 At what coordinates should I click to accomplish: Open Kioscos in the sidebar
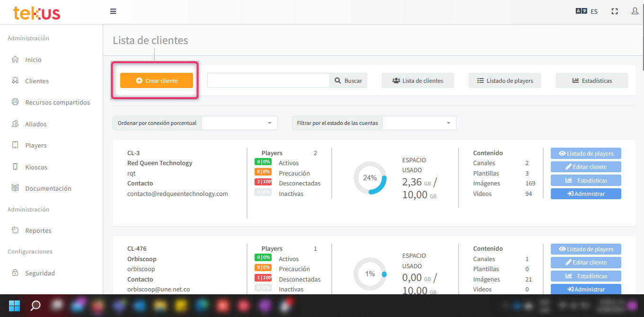point(36,167)
